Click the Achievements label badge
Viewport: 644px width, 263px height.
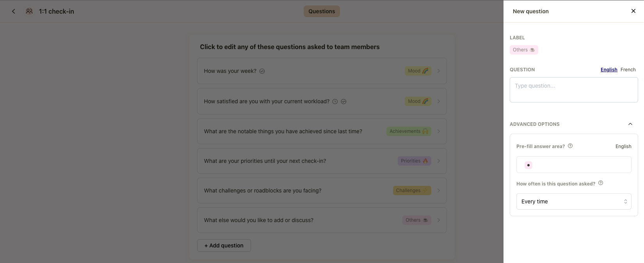(x=409, y=131)
